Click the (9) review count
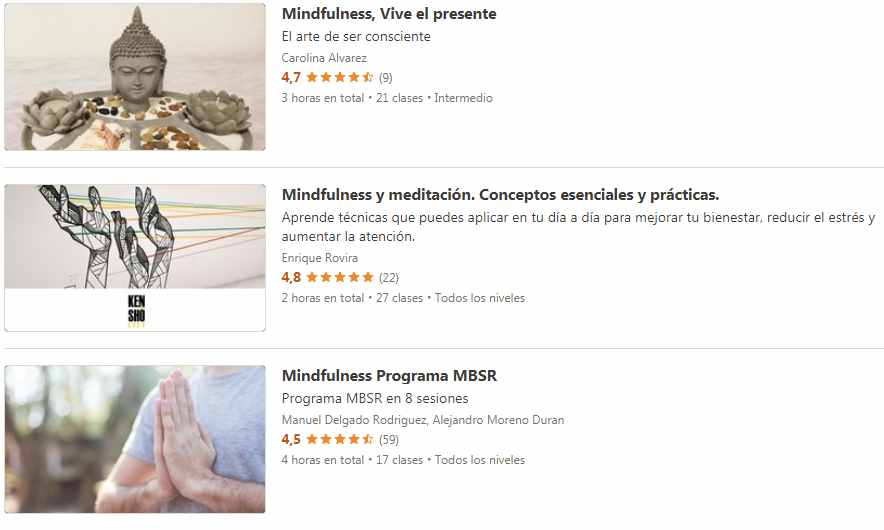Viewport: 884px width, 530px height. coord(386,77)
